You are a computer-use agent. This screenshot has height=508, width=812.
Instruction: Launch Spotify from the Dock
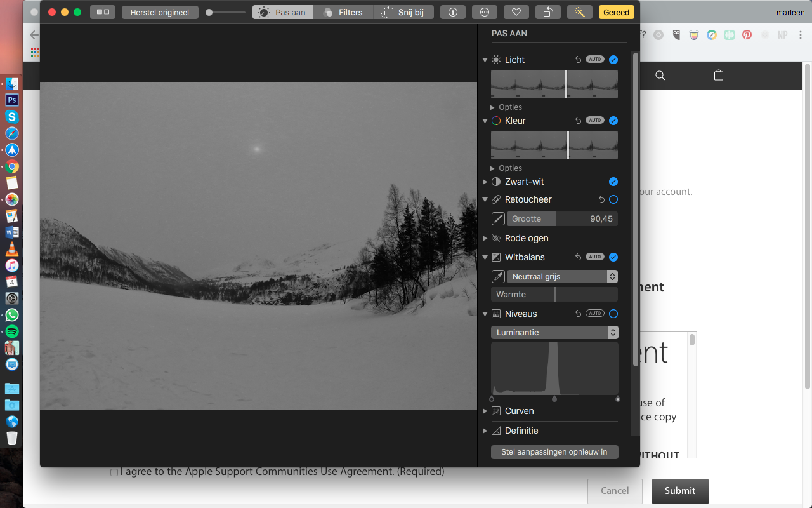point(12,331)
